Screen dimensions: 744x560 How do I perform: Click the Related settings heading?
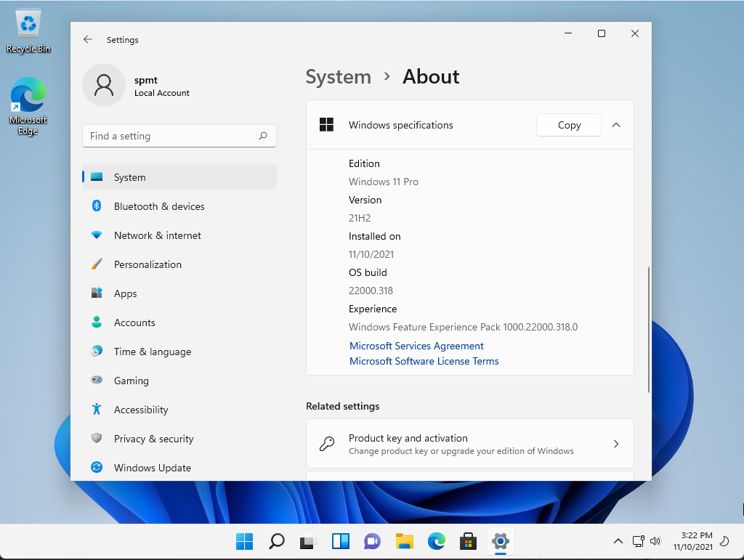343,406
